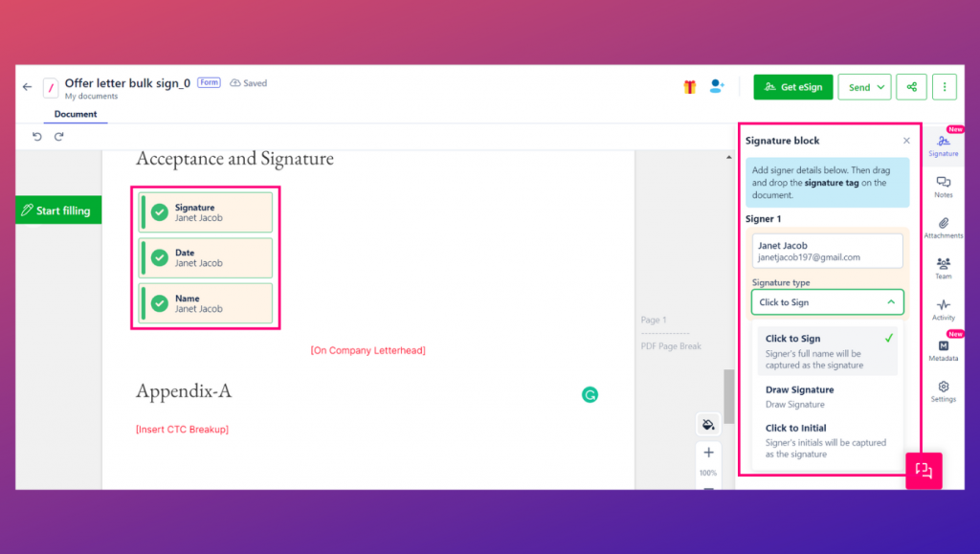Click the Date tag for Janet Jacob

pos(206,257)
